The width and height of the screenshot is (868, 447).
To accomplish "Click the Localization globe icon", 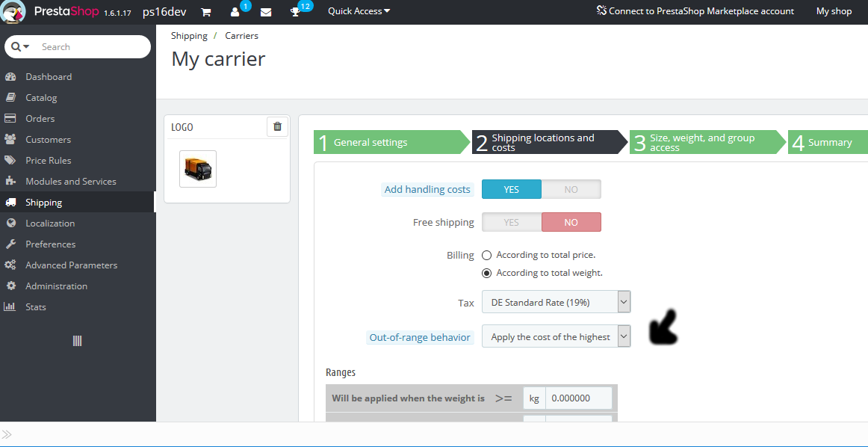I will 10,223.
